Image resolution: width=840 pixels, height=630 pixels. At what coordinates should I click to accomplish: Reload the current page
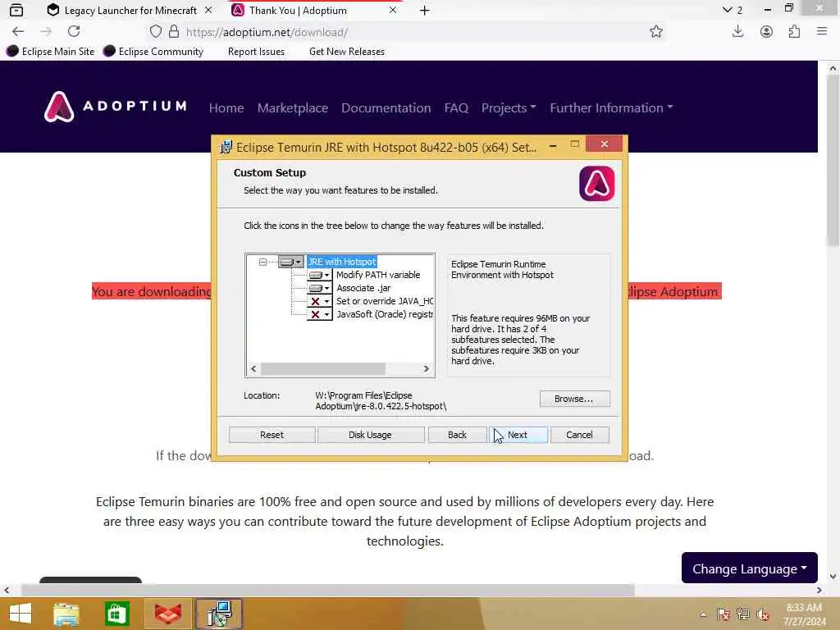[74, 32]
